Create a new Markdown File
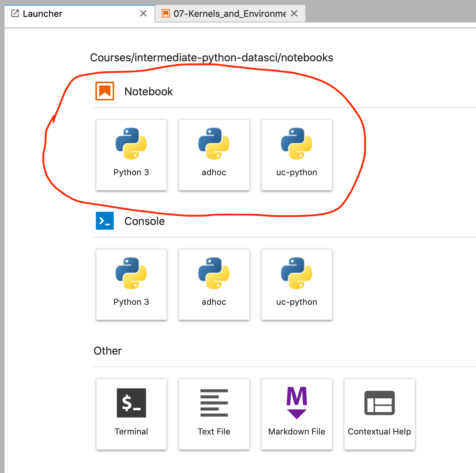 pos(297,414)
